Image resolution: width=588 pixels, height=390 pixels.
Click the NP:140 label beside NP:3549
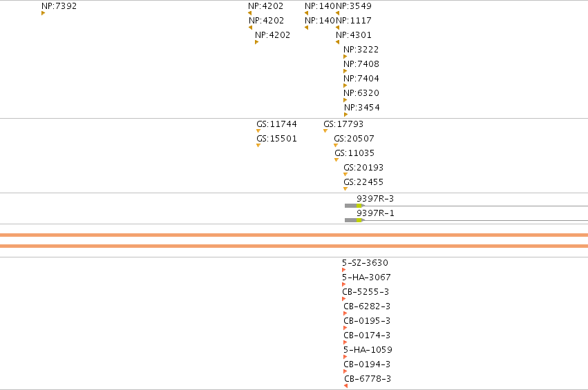(320, 6)
